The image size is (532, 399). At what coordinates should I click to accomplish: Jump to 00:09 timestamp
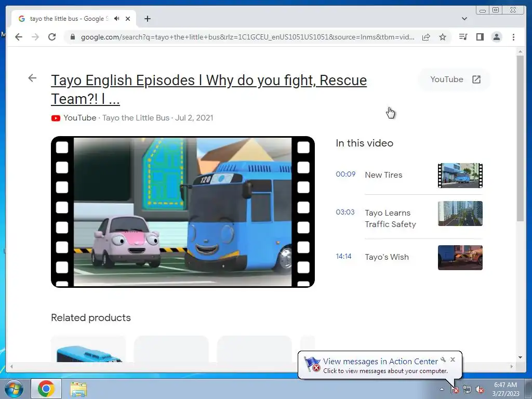click(345, 174)
